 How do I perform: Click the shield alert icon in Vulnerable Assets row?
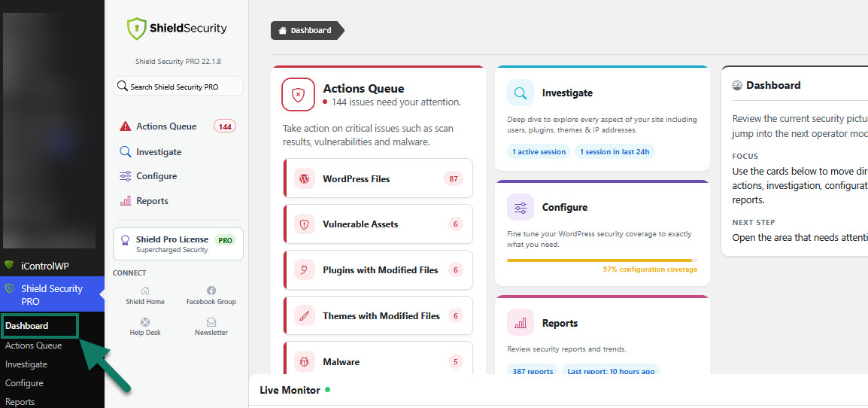point(304,224)
